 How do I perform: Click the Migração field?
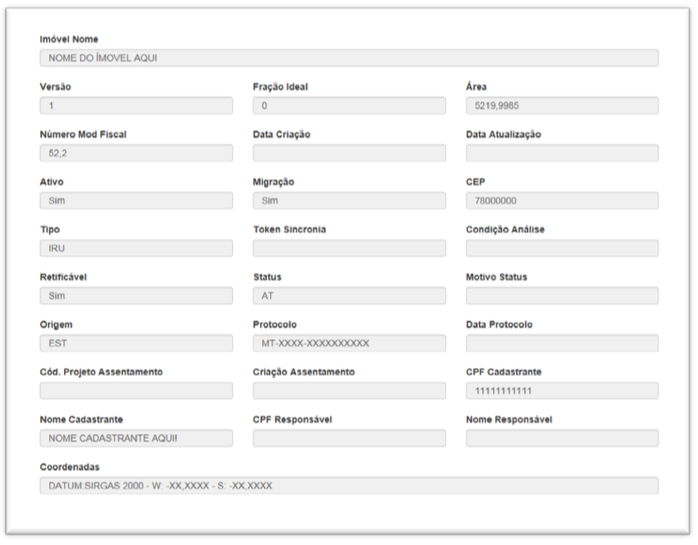349,201
